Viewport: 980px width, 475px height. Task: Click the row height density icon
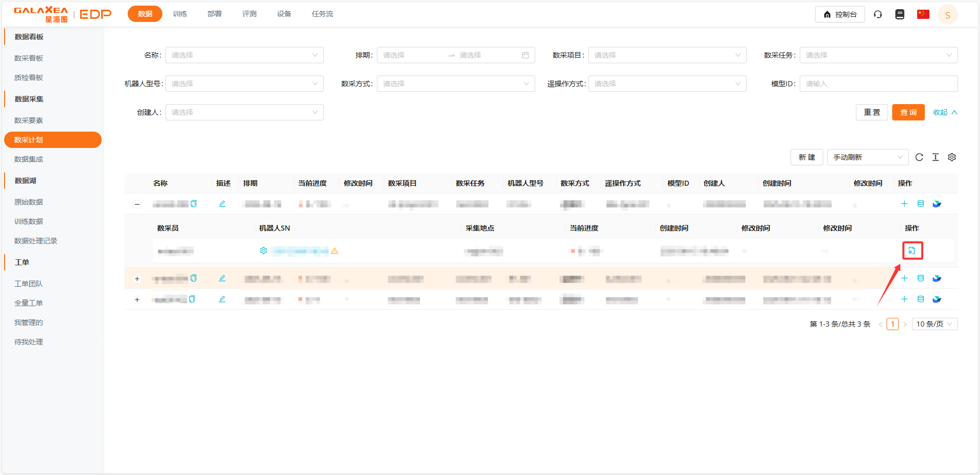click(936, 157)
